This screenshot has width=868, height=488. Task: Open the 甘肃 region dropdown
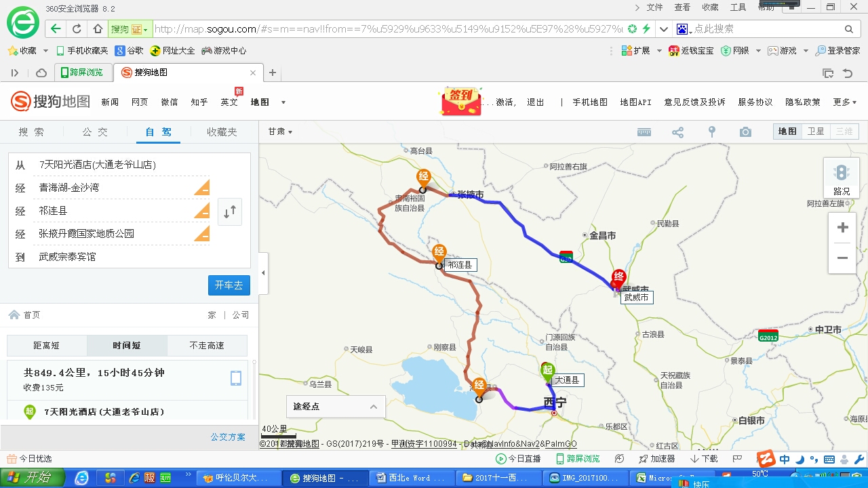coord(280,132)
